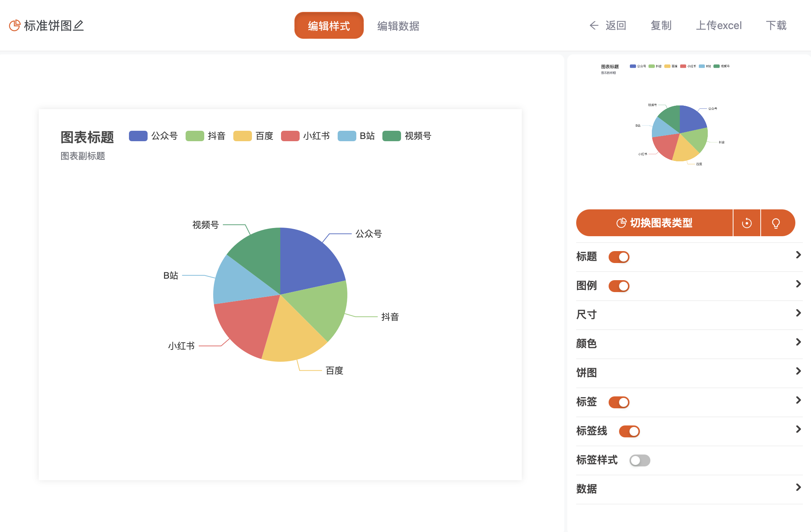Click the 复制 button
This screenshot has width=811, height=532.
(661, 25)
